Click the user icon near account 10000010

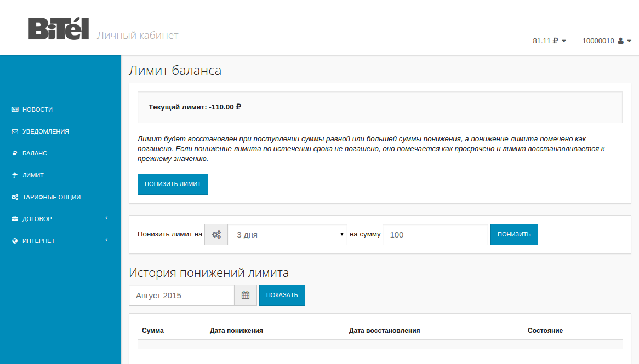[620, 41]
